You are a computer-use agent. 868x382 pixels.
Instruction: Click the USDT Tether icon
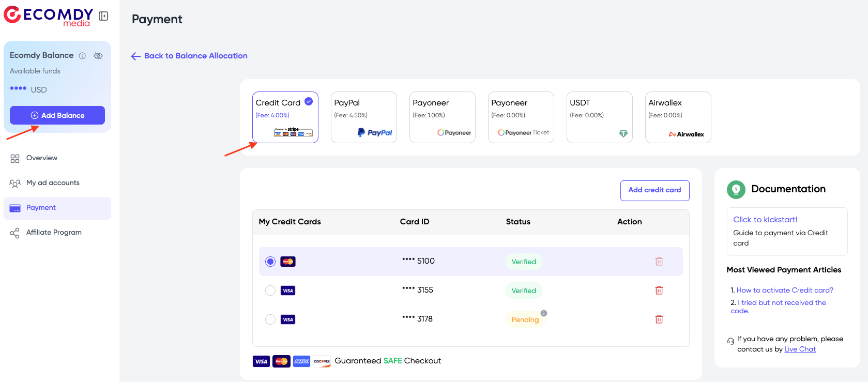tap(623, 134)
